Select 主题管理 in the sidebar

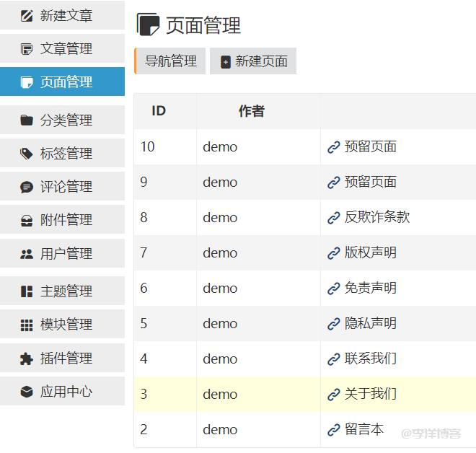[65, 291]
